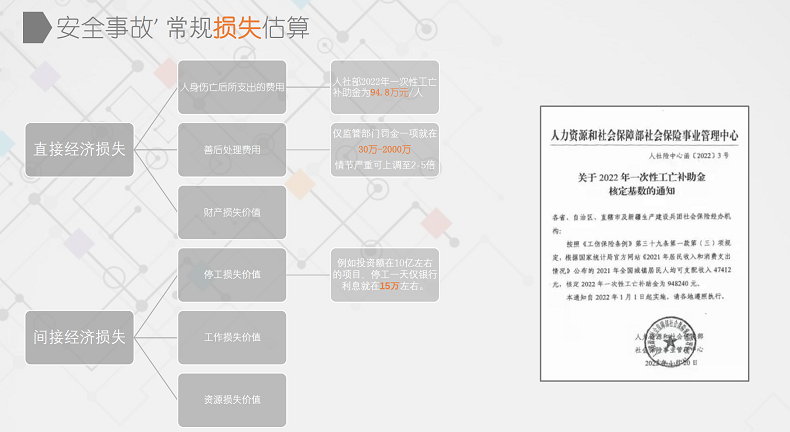The height and width of the screenshot is (432, 790).
Task: Select the 财产损失价值 node
Action: pyautogui.click(x=232, y=212)
